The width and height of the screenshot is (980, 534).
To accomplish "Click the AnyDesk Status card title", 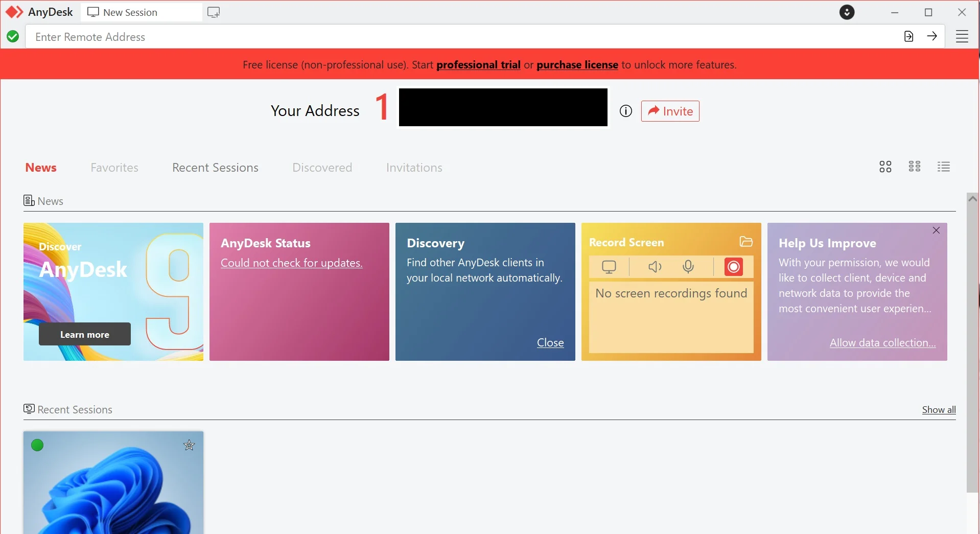I will [266, 243].
